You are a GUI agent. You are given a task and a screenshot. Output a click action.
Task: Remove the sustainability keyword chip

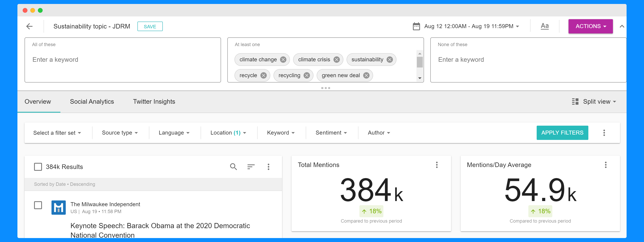point(390,59)
